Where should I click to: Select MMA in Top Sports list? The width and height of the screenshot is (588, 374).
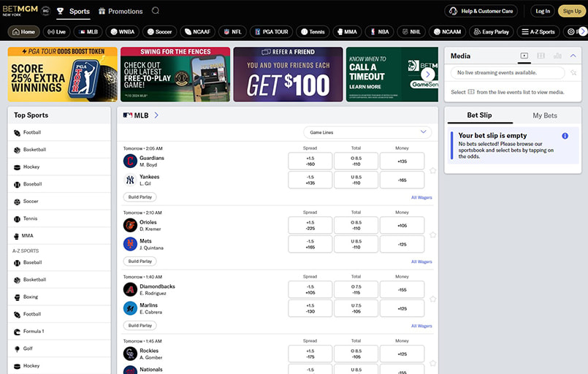[59, 236]
